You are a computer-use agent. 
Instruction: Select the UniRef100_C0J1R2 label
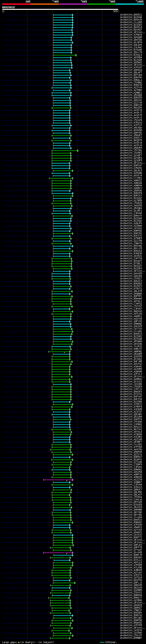[131, 331]
